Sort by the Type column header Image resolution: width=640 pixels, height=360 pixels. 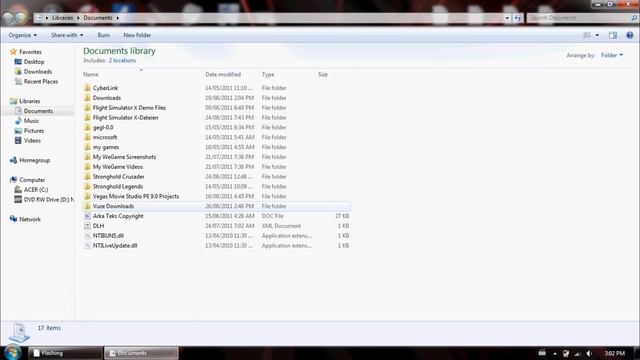(268, 74)
